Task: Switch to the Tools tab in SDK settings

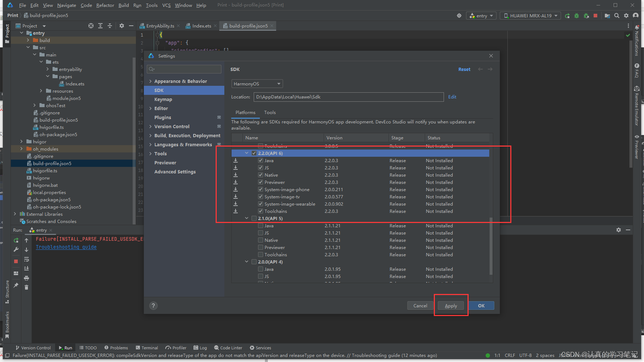Action: pos(270,112)
